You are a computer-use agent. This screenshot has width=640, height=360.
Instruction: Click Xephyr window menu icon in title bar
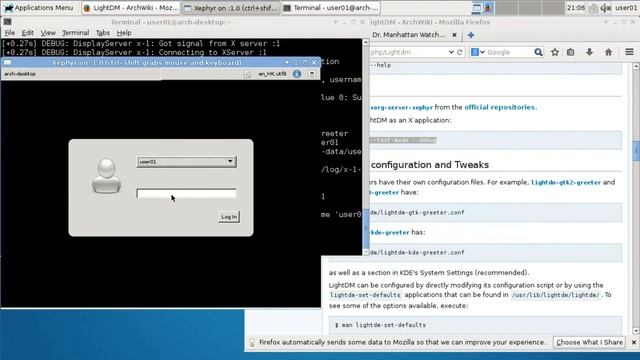click(x=7, y=62)
